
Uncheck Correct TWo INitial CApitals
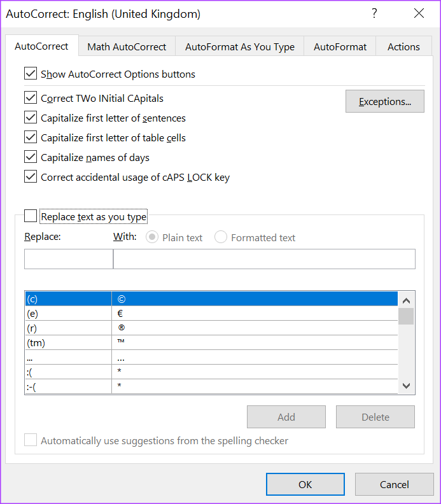tap(31, 98)
